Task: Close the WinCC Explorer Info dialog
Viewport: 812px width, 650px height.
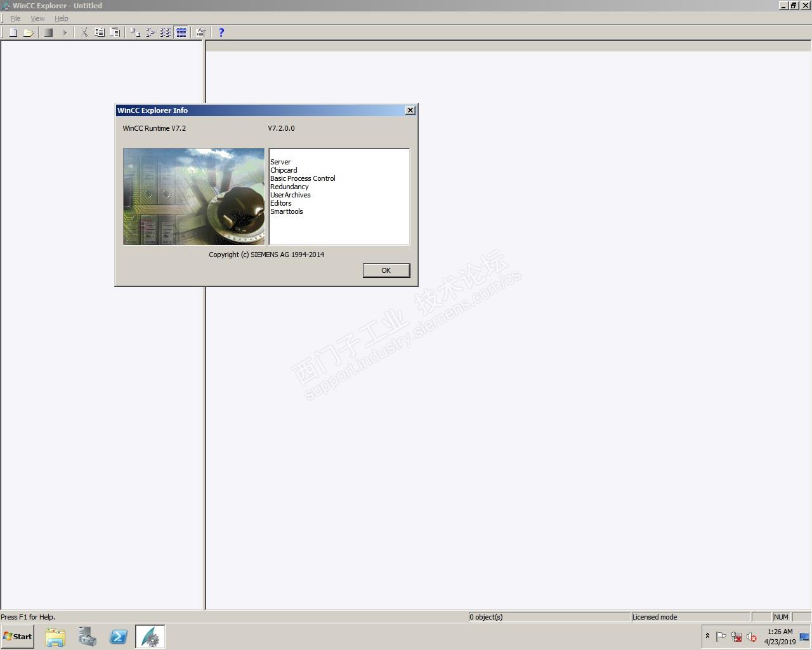Action: (410, 110)
